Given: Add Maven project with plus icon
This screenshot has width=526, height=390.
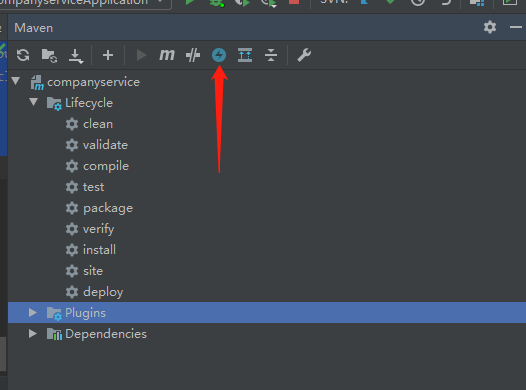Looking at the screenshot, I should click(x=108, y=55).
